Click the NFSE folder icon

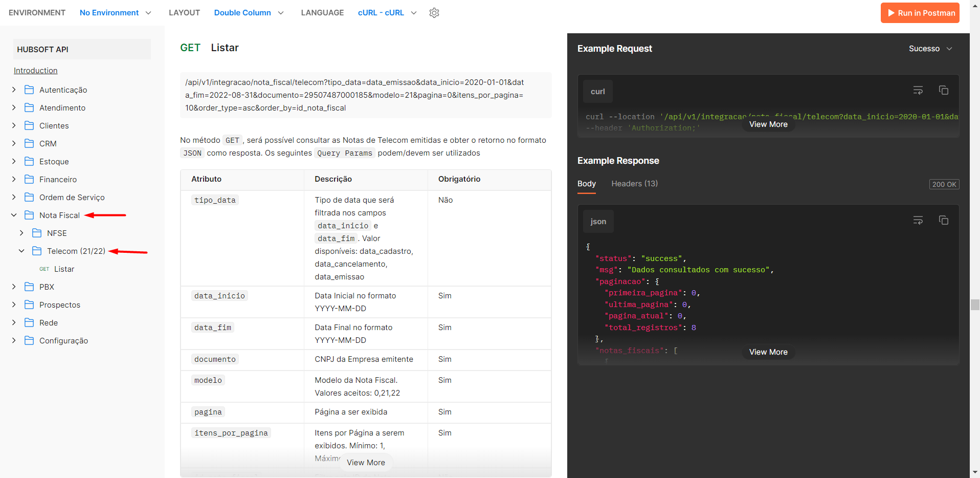tap(37, 233)
